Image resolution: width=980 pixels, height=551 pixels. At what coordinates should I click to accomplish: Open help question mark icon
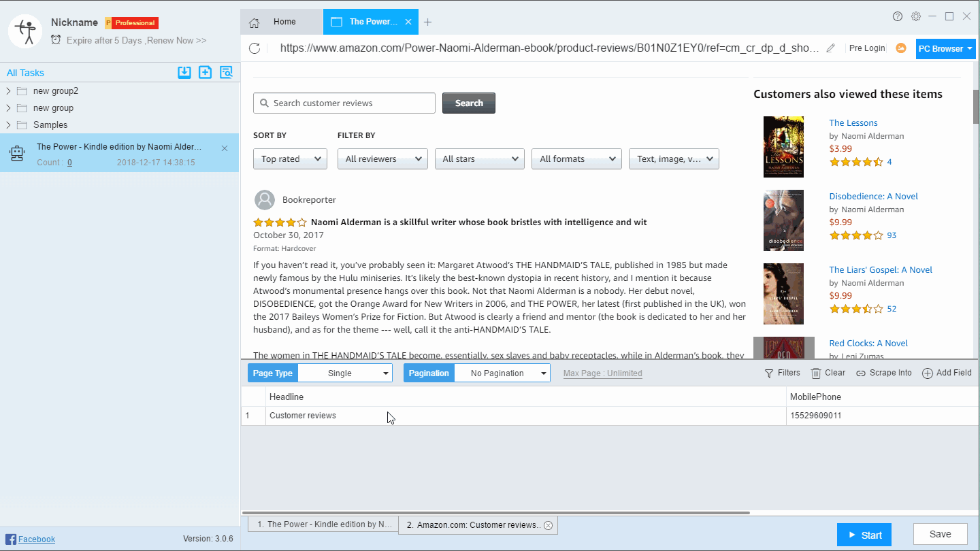coord(898,16)
